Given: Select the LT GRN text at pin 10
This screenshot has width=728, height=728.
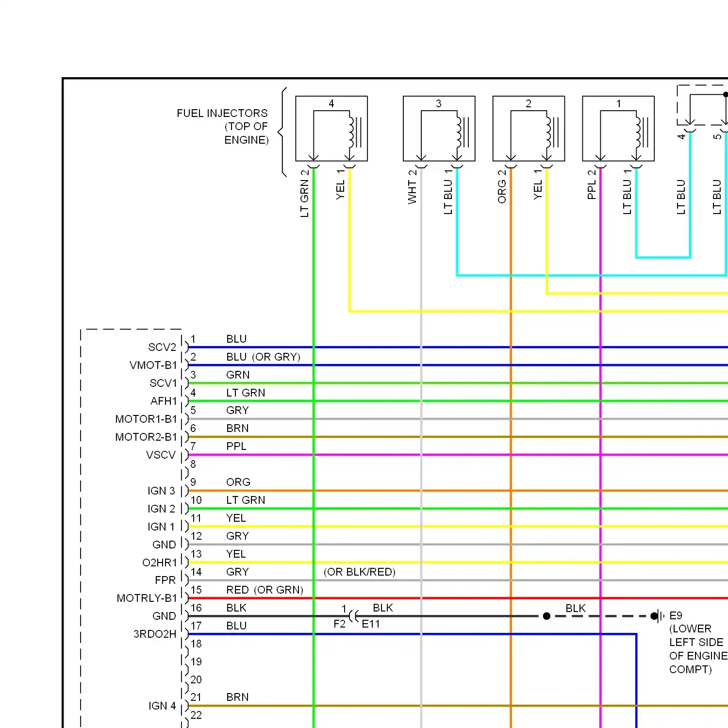Looking at the screenshot, I should click(246, 500).
